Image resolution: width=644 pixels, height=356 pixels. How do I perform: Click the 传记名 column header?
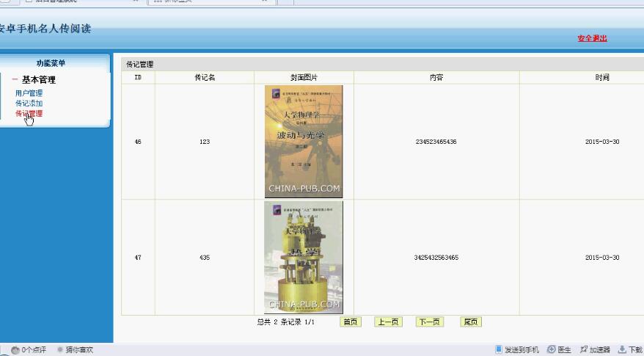click(x=205, y=77)
